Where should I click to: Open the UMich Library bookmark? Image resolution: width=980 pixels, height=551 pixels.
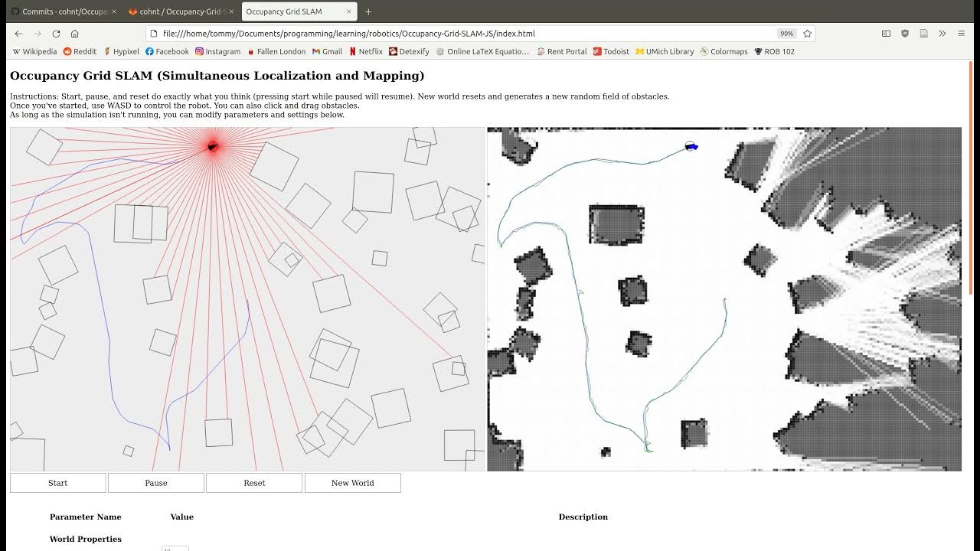tap(665, 51)
